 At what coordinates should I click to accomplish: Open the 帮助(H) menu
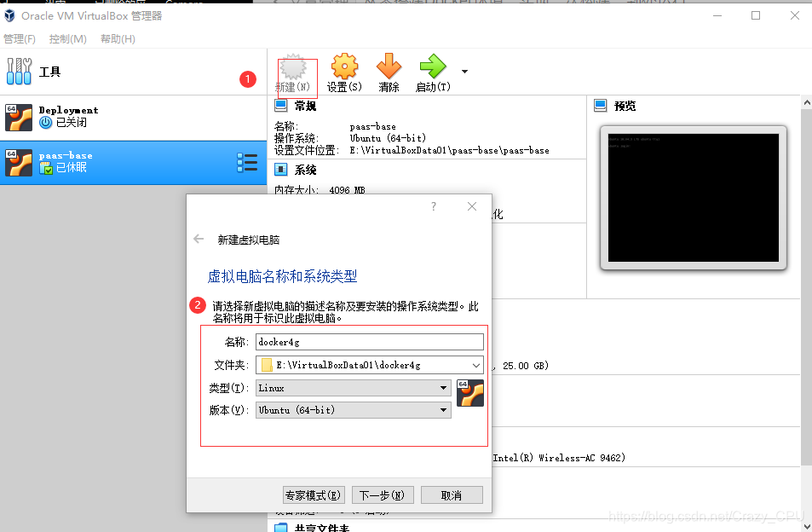tap(118, 39)
